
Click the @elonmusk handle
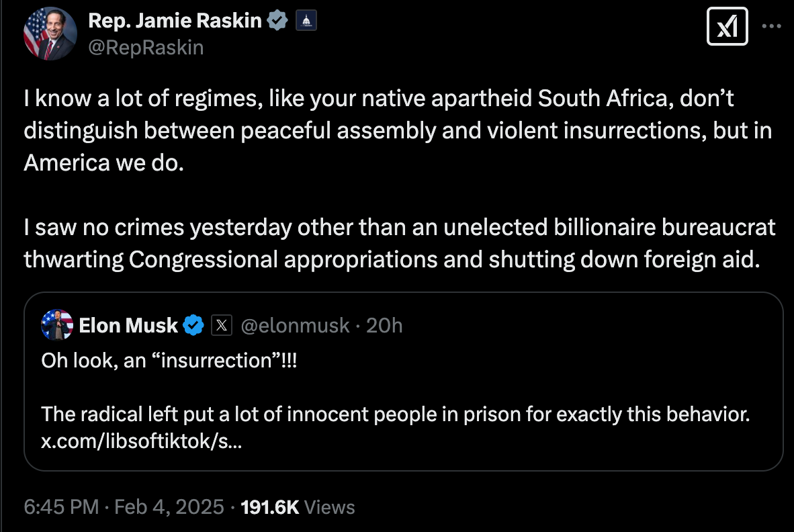pos(296,325)
